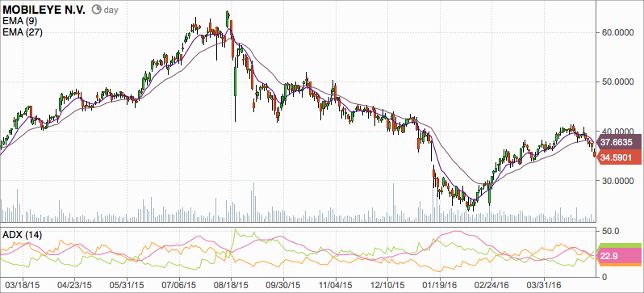Image resolution: width=644 pixels, height=293 pixels.
Task: Click the MOBILEYE N.V. chart title
Action: click(44, 10)
